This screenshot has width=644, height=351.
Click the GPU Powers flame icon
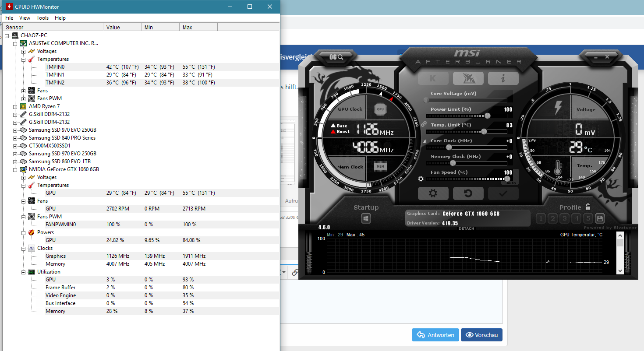click(31, 232)
